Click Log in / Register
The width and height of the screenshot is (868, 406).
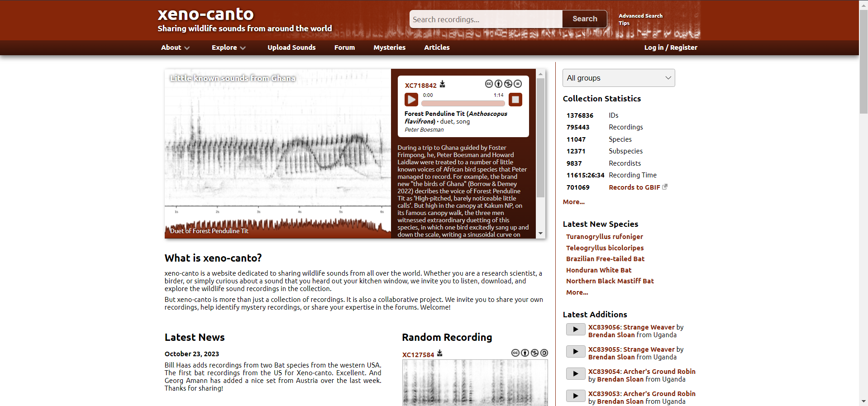671,48
